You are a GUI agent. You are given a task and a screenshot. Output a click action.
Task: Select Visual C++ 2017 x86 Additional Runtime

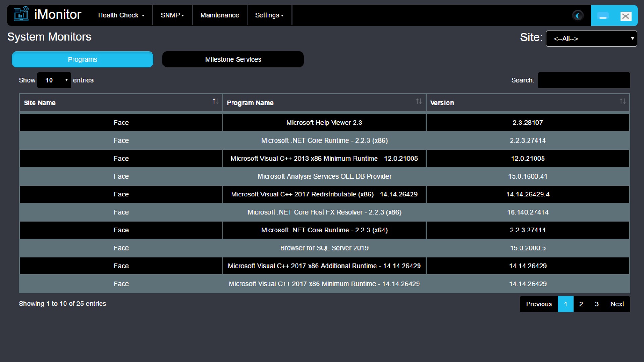[x=324, y=266]
